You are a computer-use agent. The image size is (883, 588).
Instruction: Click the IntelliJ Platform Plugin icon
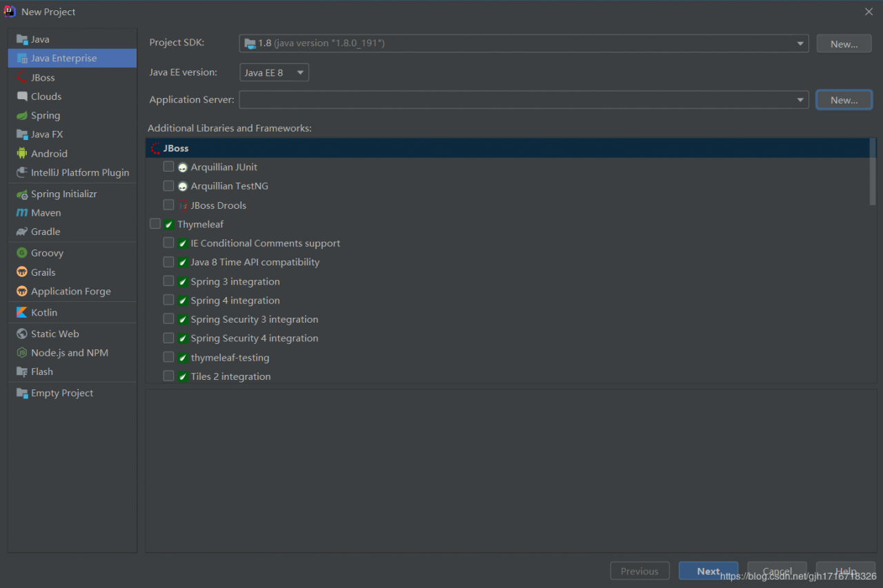coord(22,172)
